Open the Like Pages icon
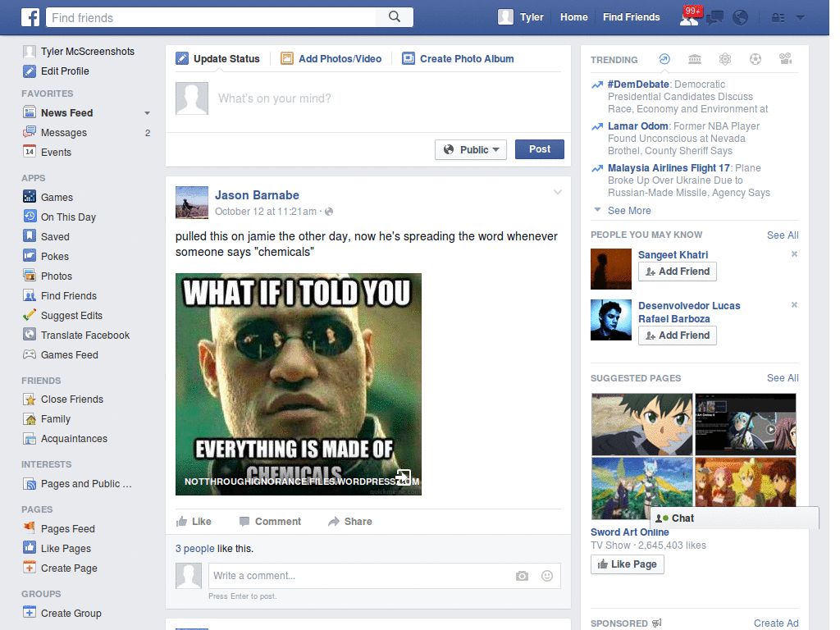Screen dimensions: 840x630 [30, 548]
